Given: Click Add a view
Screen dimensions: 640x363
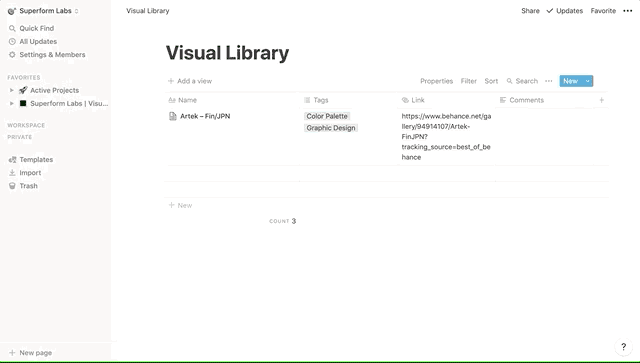Looking at the screenshot, I should 190,81.
